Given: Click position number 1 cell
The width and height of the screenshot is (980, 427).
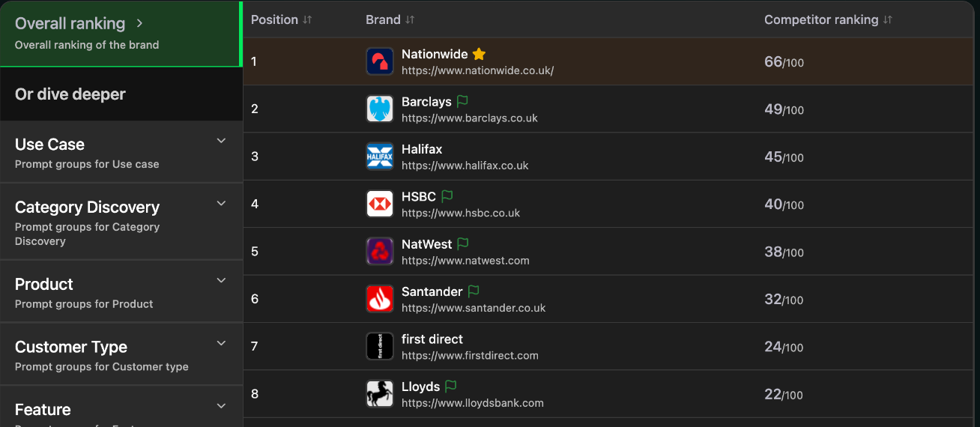Looking at the screenshot, I should (254, 61).
